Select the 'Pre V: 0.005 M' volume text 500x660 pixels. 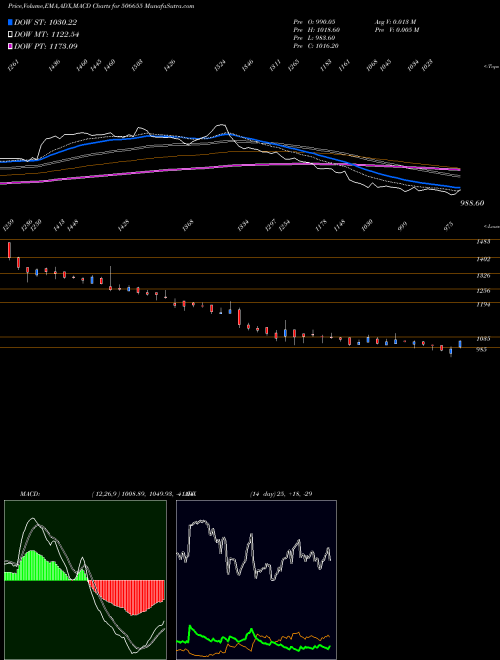click(396, 30)
